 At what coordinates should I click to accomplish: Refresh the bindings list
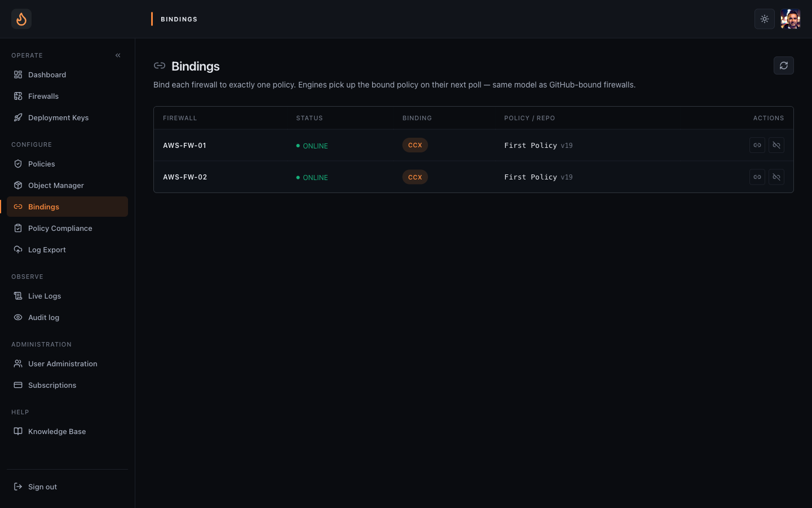click(784, 65)
